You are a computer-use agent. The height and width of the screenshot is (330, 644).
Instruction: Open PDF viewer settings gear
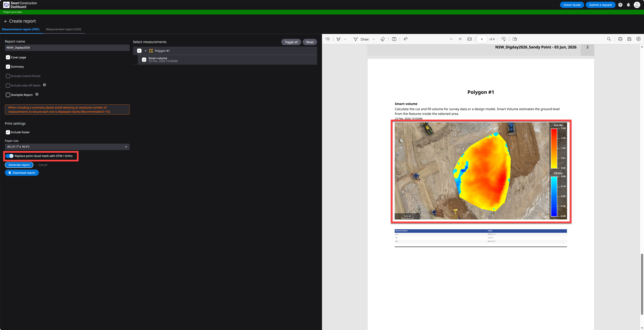[638, 39]
